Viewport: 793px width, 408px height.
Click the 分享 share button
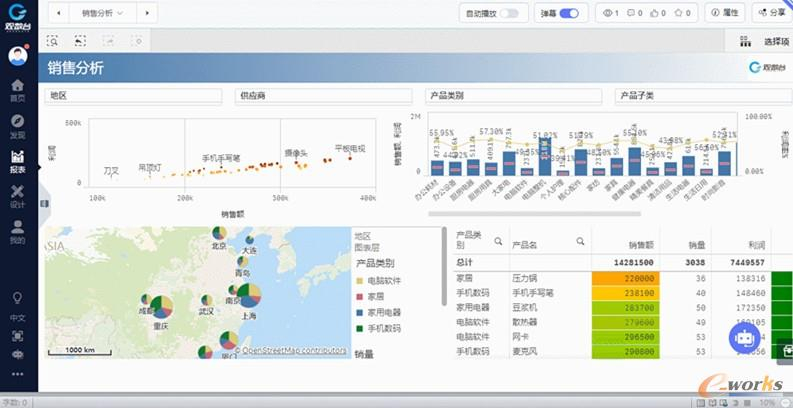coord(770,13)
